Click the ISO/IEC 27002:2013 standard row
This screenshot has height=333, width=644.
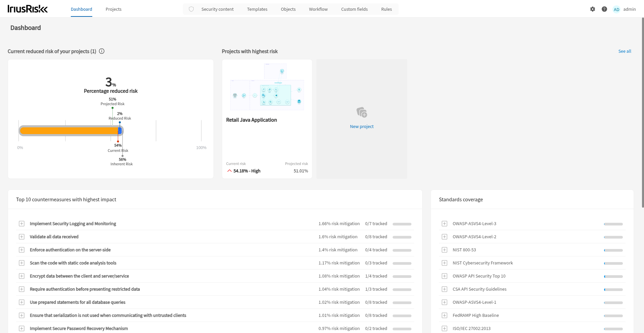coord(532,329)
